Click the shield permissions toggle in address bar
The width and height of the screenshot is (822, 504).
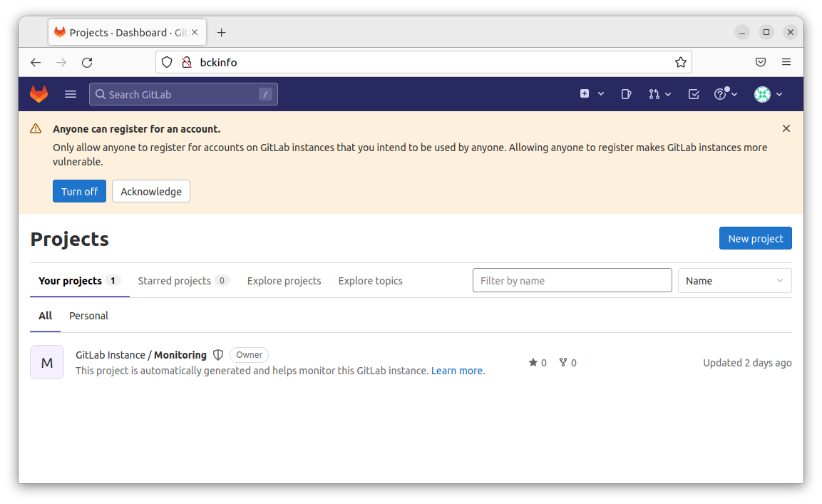click(166, 62)
